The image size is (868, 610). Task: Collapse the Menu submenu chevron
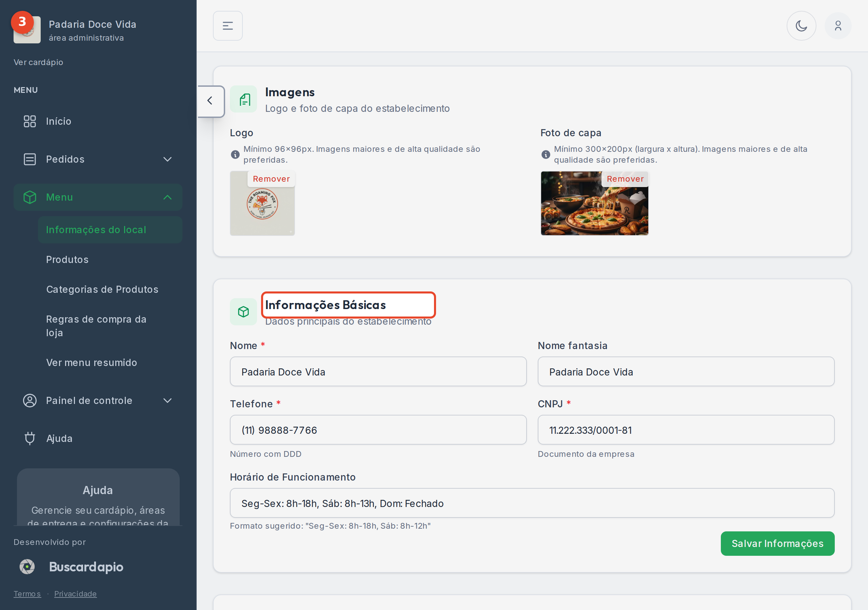tap(167, 197)
